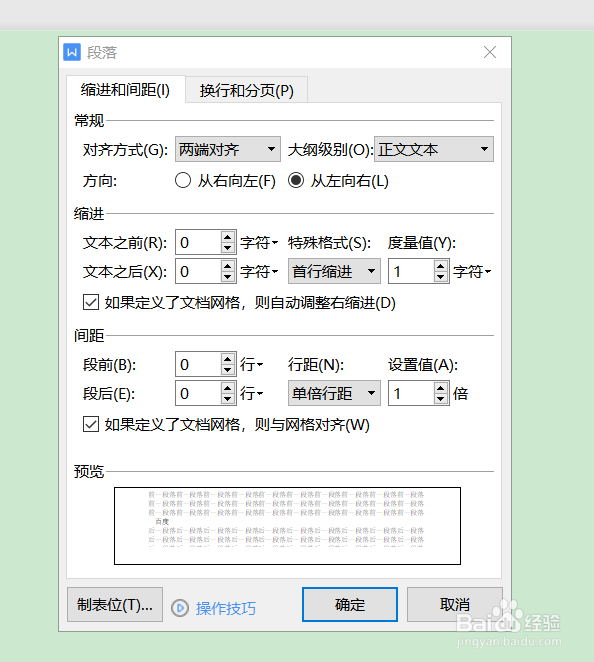Increase 段前 spacing with up arrow
The width and height of the screenshot is (594, 662).
coord(228,359)
